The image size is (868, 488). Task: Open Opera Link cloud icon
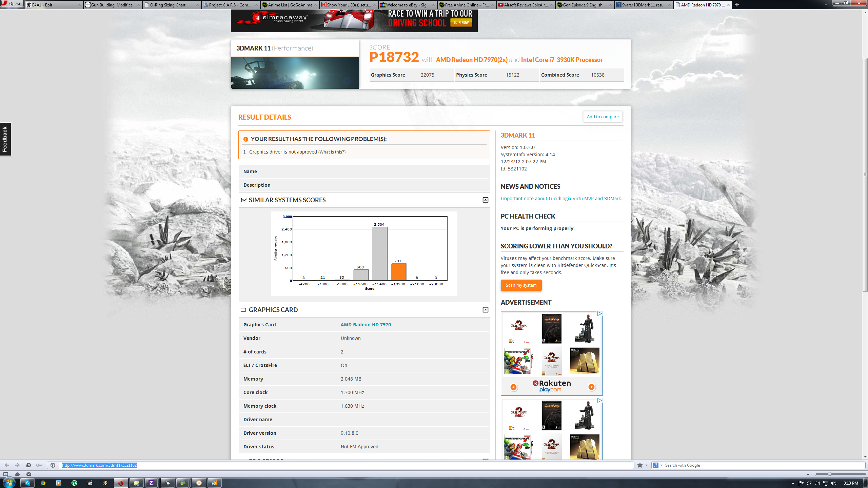point(17,474)
